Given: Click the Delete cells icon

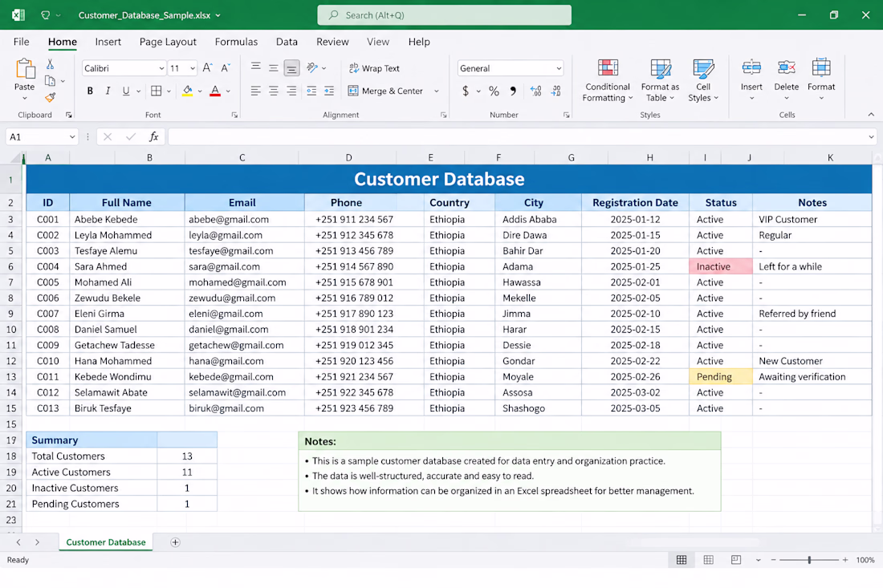Looking at the screenshot, I should 786,80.
